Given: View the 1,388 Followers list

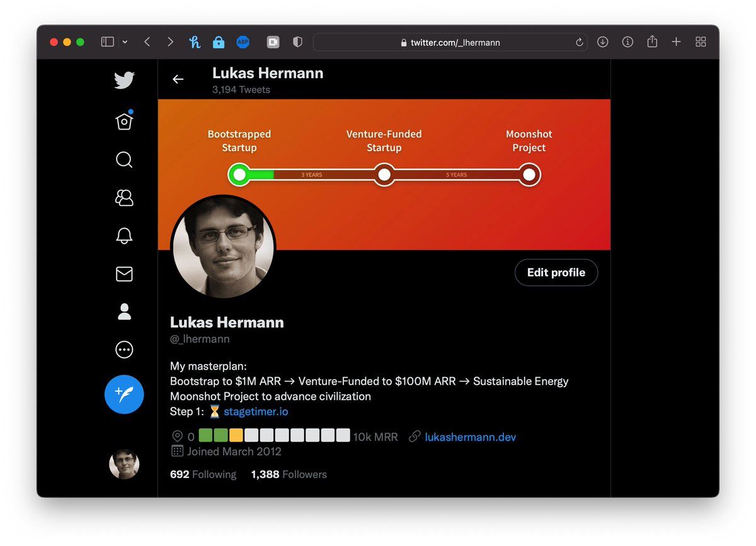Looking at the screenshot, I should click(289, 474).
